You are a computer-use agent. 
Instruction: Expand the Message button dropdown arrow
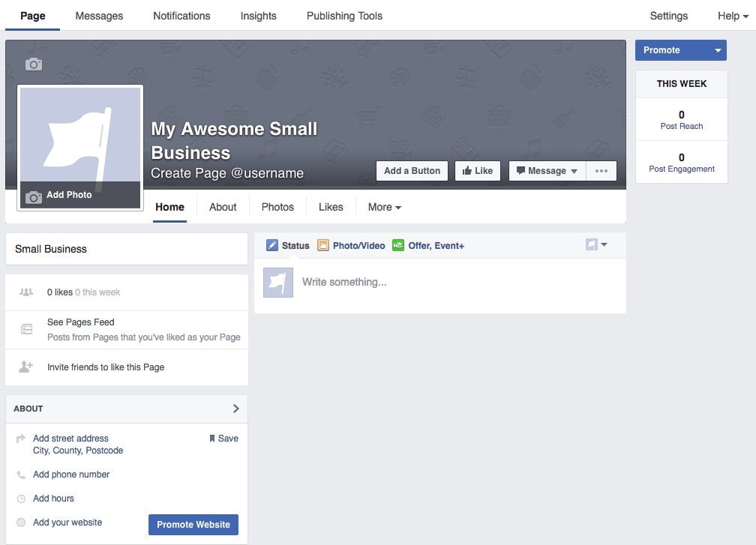pyautogui.click(x=574, y=171)
